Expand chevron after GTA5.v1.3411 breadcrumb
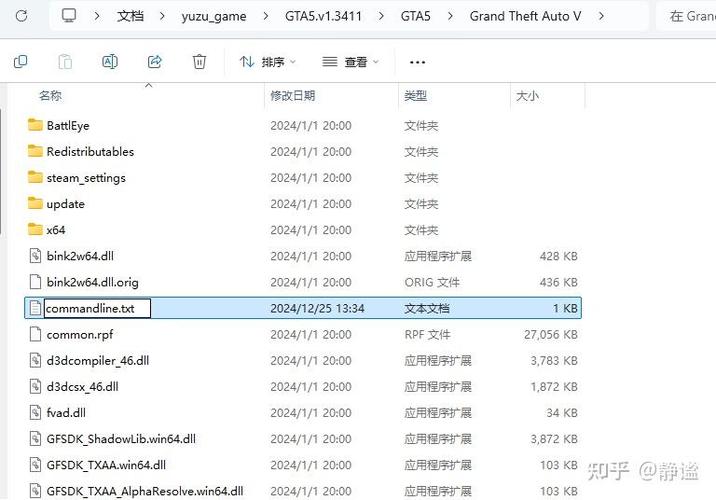Image resolution: width=716 pixels, height=500 pixels. [x=381, y=16]
